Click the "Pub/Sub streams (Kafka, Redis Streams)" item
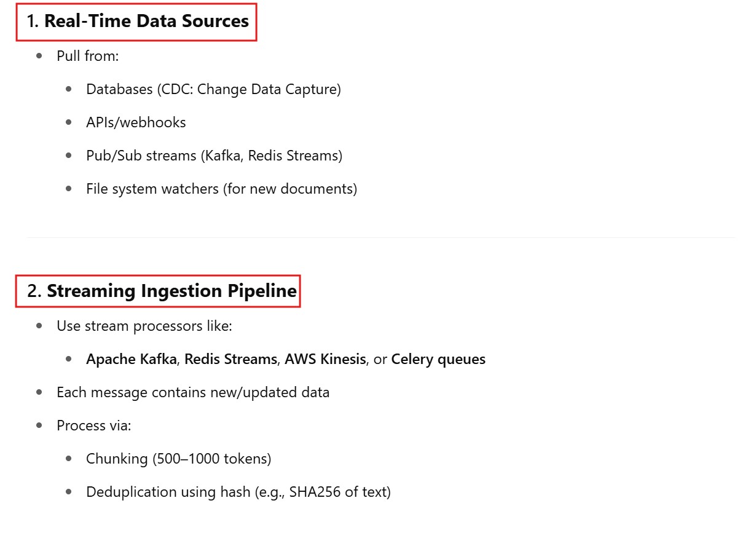The width and height of the screenshot is (756, 538). tap(214, 156)
